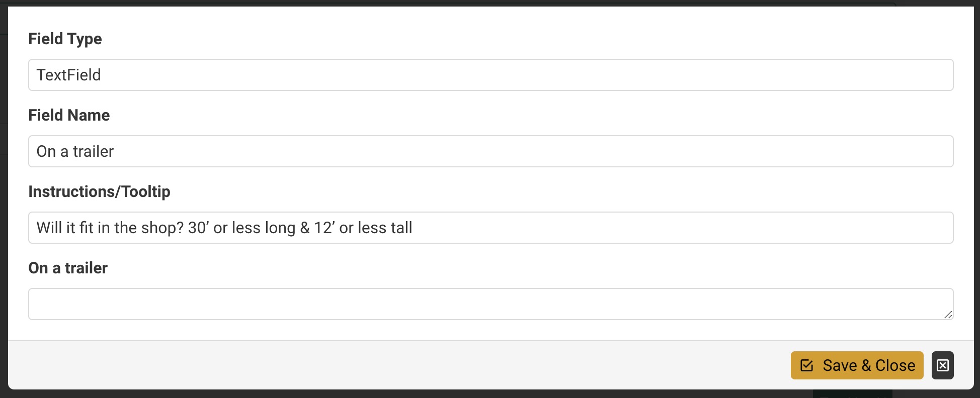The height and width of the screenshot is (398, 980).
Task: Click the dark green button below the dialog
Action: 852,393
